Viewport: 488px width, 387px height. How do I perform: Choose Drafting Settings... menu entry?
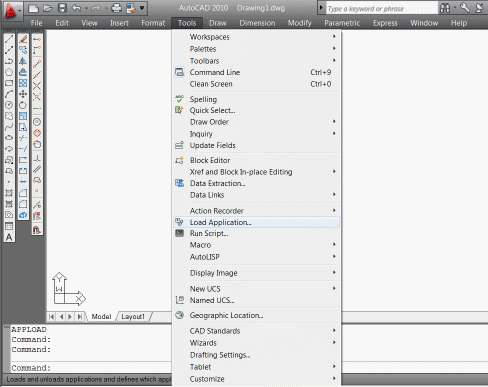coord(256,355)
